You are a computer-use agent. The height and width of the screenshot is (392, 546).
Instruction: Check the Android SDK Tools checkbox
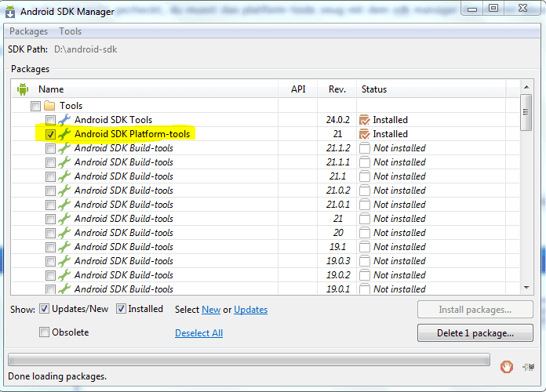50,120
